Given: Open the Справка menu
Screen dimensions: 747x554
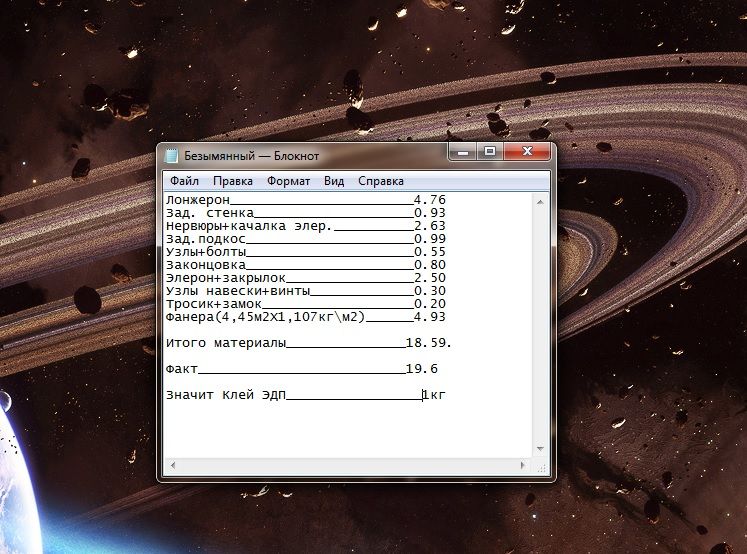Looking at the screenshot, I should 380,181.
